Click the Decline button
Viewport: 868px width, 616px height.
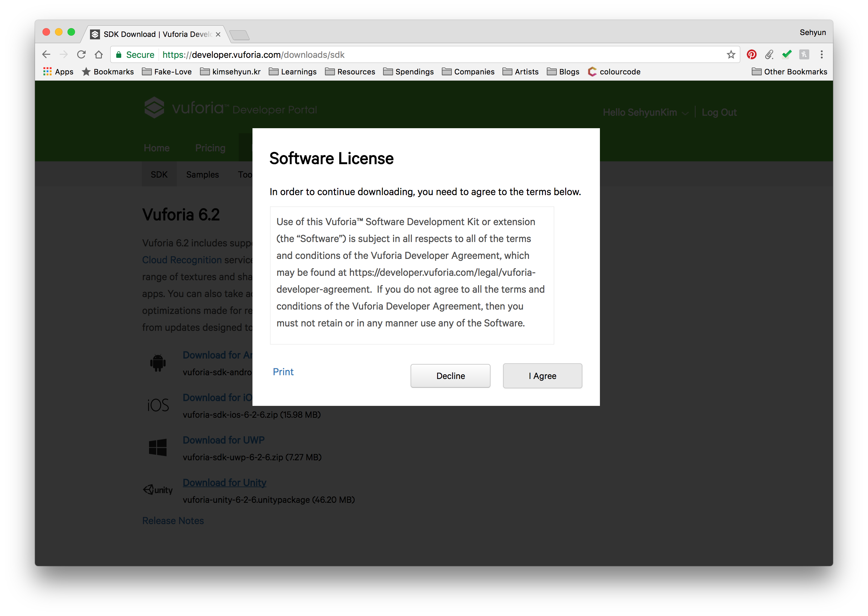[x=450, y=376]
